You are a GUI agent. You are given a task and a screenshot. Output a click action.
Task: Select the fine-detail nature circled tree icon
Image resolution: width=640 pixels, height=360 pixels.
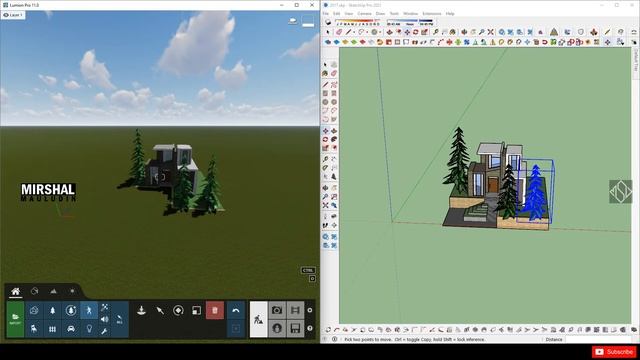[x=71, y=310]
